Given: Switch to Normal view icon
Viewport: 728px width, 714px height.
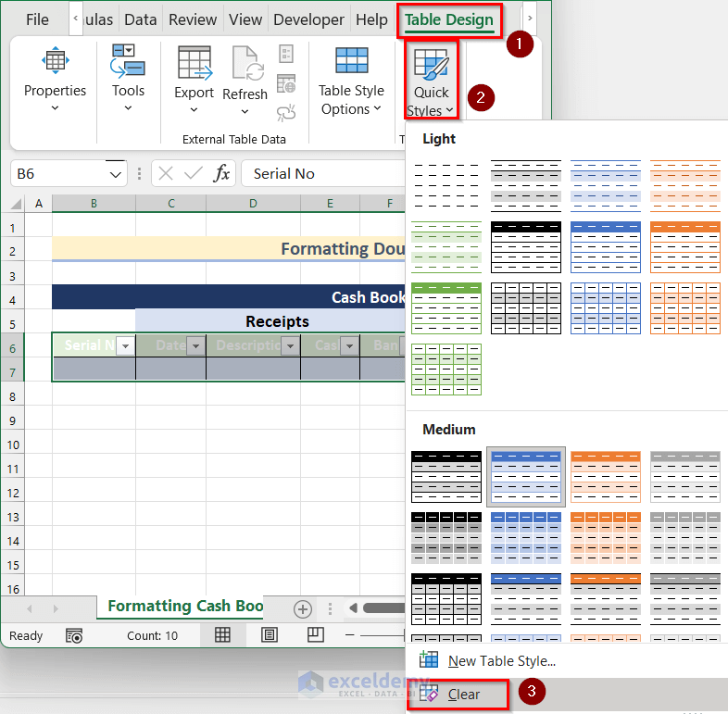Looking at the screenshot, I should pos(222,634).
